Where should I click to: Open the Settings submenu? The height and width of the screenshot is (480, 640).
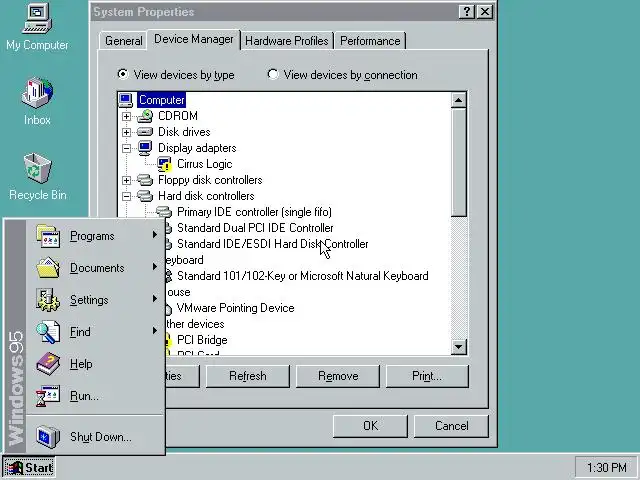(x=96, y=300)
